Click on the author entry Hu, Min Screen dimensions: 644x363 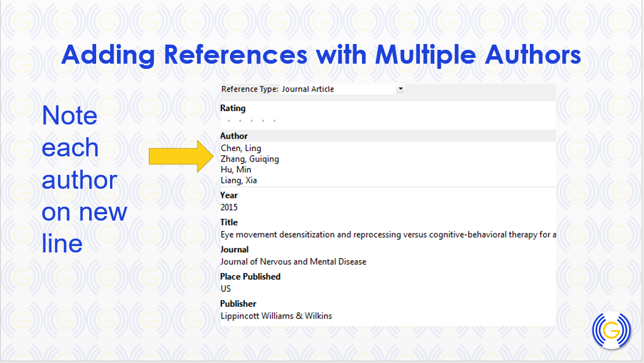click(236, 170)
